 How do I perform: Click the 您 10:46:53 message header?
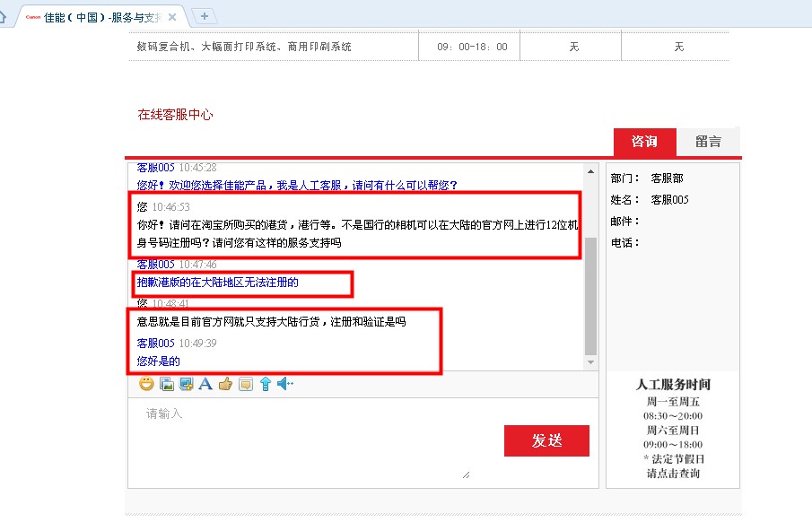(x=163, y=207)
